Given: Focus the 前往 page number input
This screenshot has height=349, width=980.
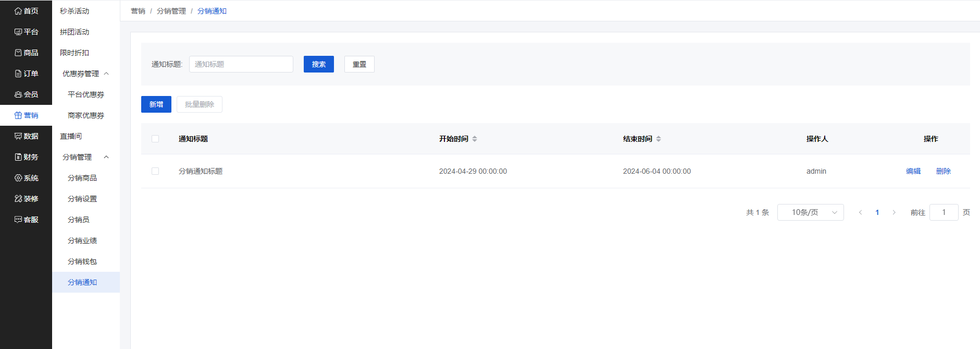Looking at the screenshot, I should 944,212.
